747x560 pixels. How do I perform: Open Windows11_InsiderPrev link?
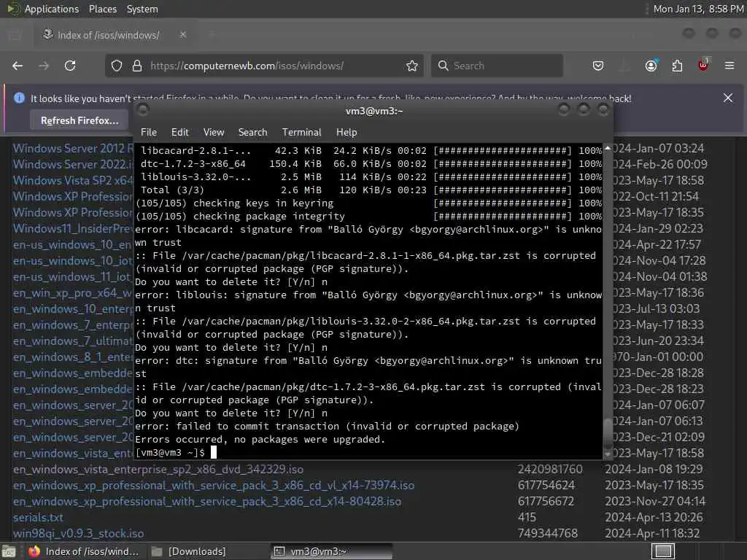(73, 228)
